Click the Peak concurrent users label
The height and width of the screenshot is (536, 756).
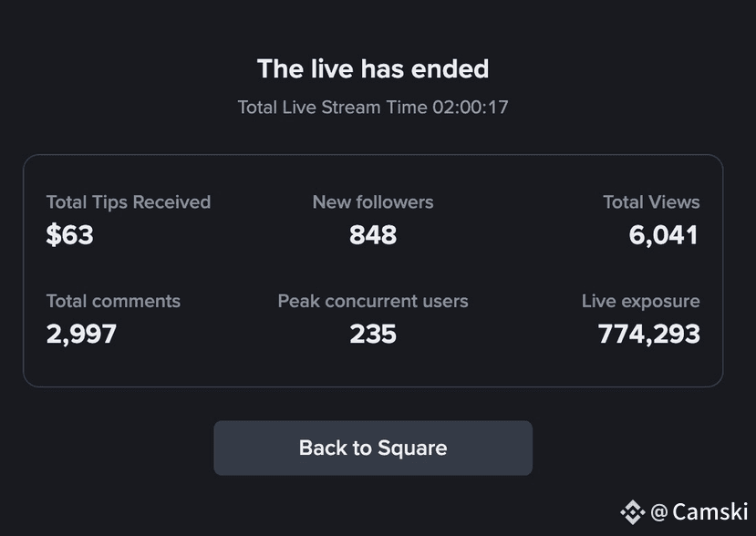373,301
